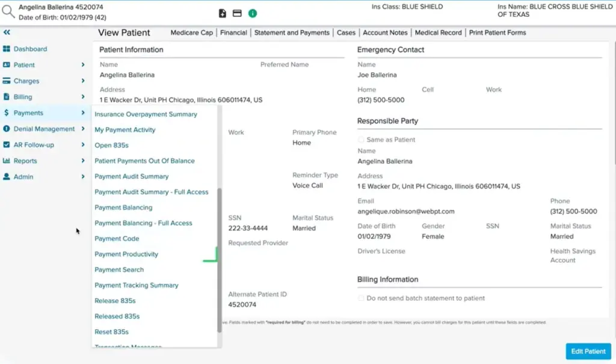This screenshot has width=616, height=364.
Task: Open Statement and Payments tab
Action: 292,32
